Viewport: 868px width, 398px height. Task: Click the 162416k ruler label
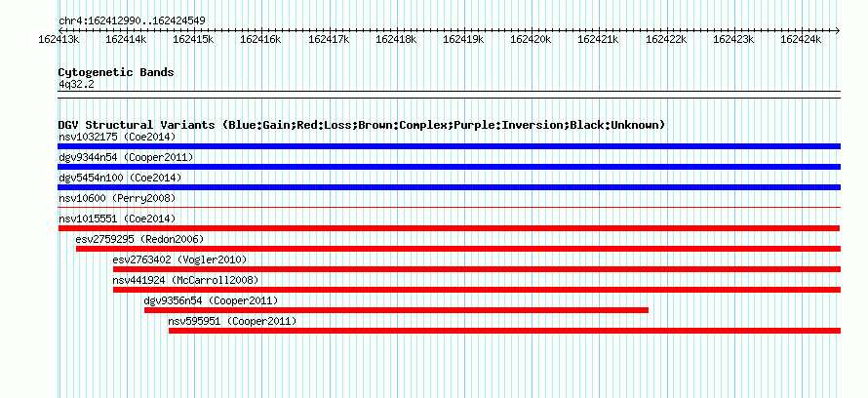261,40
